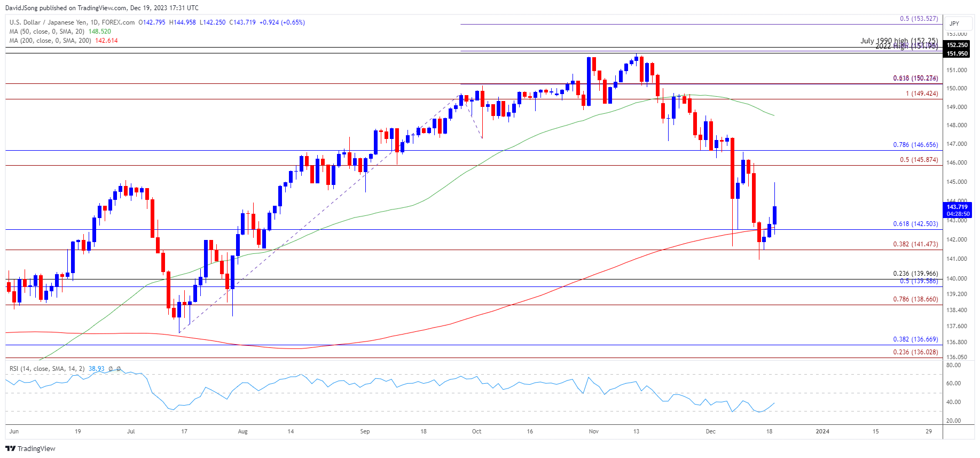Image resolution: width=980 pixels, height=458 pixels.
Task: Click the 150.000 price axis label
Action: [x=957, y=88]
